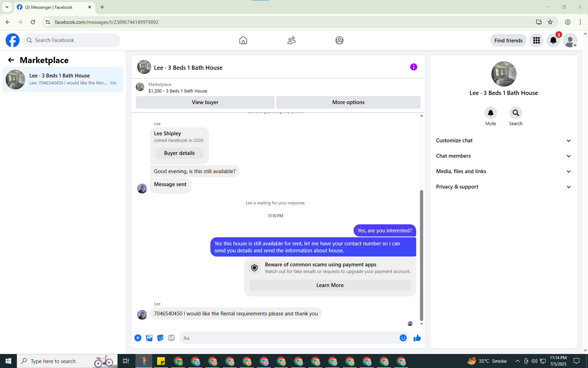
Task: Open the Friends icon in top nav
Action: (292, 40)
